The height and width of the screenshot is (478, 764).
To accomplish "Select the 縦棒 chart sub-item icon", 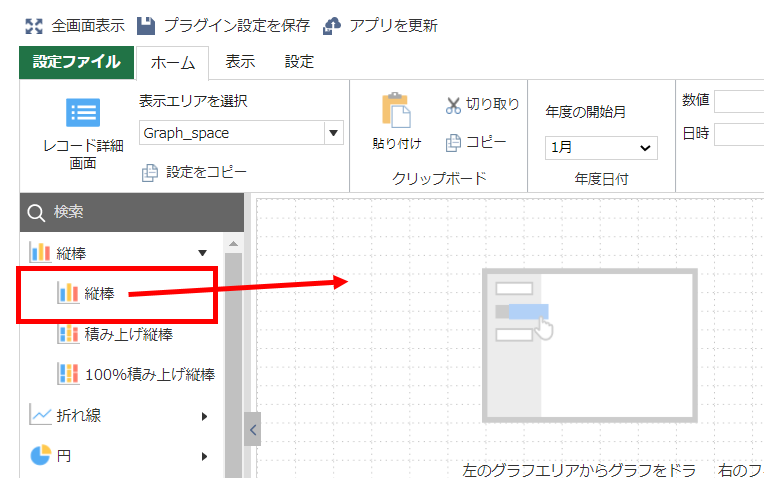I will pos(68,293).
